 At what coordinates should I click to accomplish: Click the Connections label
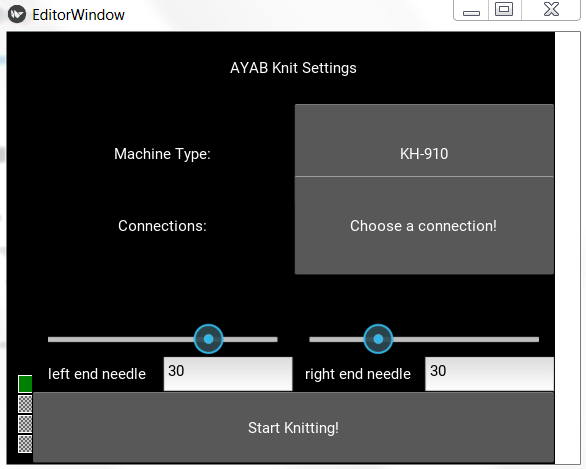pyautogui.click(x=162, y=226)
